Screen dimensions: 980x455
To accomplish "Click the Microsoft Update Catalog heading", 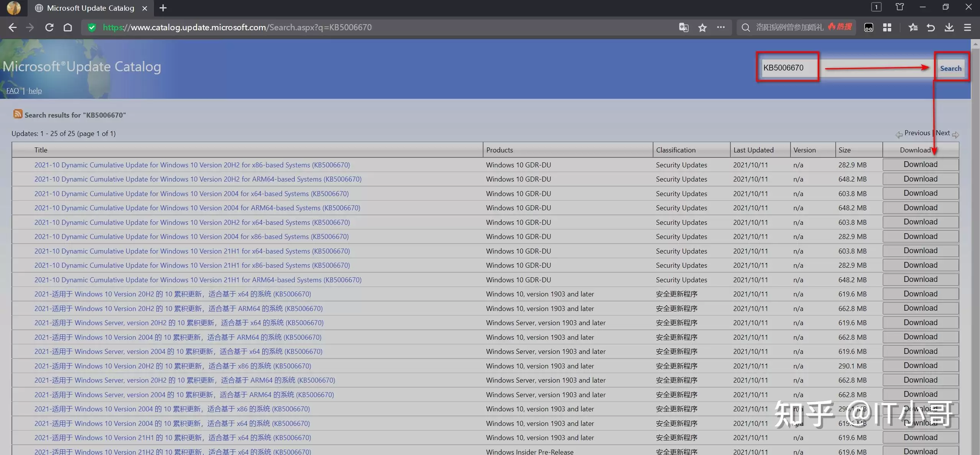I will coord(82,67).
